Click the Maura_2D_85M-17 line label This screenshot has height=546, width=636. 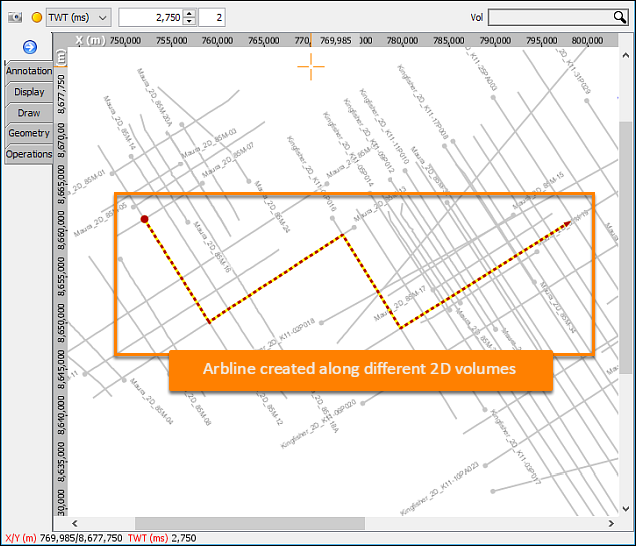click(400, 303)
